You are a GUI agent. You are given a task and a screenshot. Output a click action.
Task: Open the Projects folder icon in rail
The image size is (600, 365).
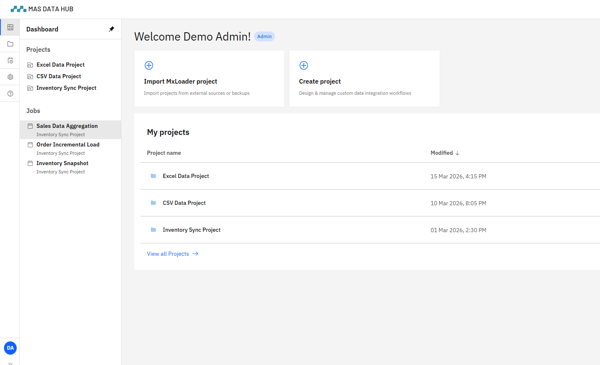[x=10, y=44]
